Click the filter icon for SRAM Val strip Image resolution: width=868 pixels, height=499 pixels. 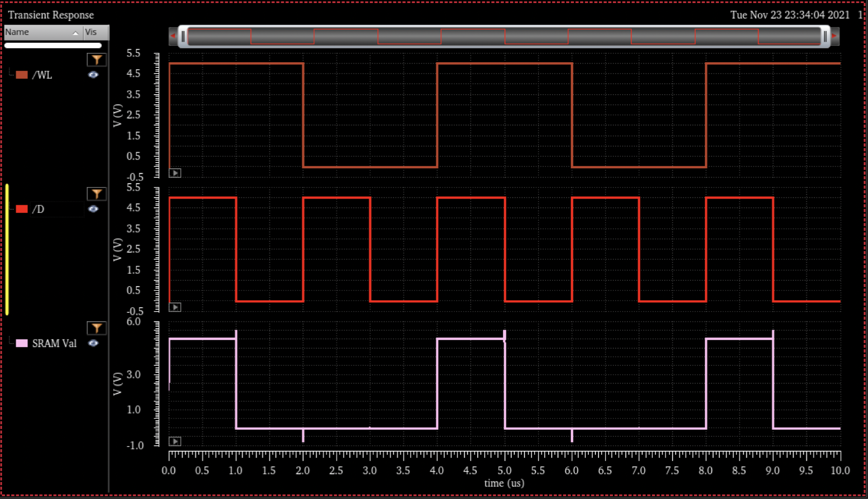[x=96, y=328]
